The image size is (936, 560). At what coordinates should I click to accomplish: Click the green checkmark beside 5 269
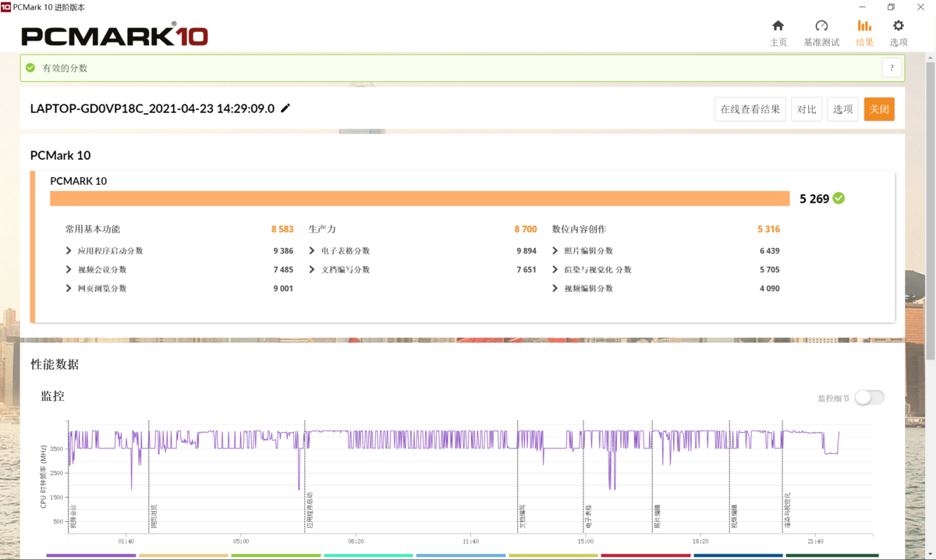tap(838, 198)
